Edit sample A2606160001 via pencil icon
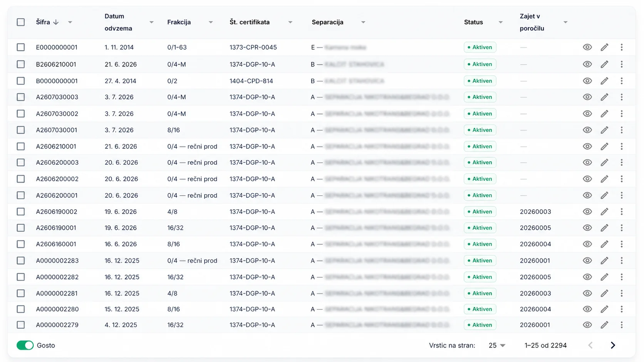This screenshot has height=362, width=644. point(604,244)
